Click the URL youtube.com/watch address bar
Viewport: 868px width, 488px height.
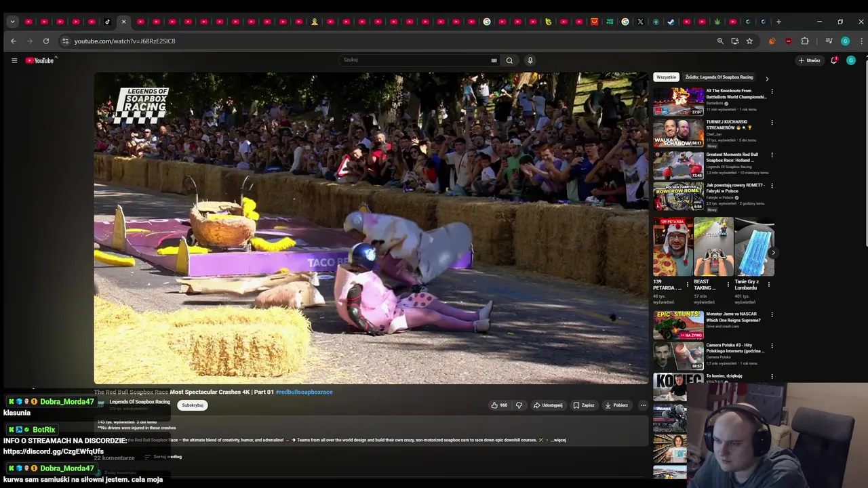pos(125,41)
